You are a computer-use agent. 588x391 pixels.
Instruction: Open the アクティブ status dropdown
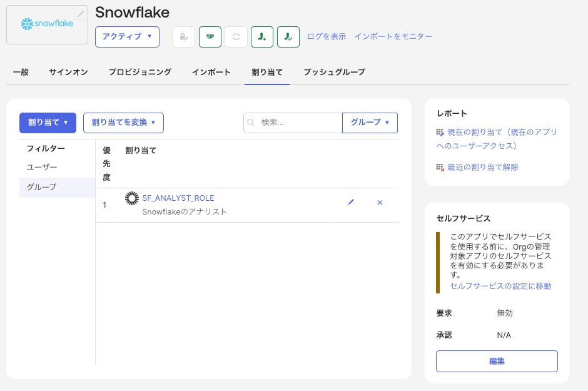click(127, 37)
